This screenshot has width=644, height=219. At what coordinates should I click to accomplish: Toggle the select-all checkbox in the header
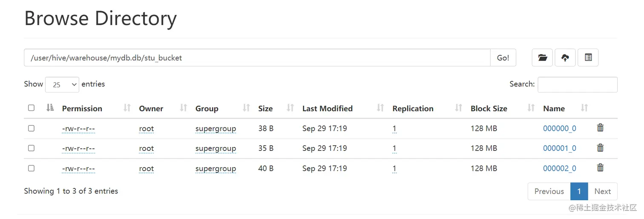[x=31, y=108]
